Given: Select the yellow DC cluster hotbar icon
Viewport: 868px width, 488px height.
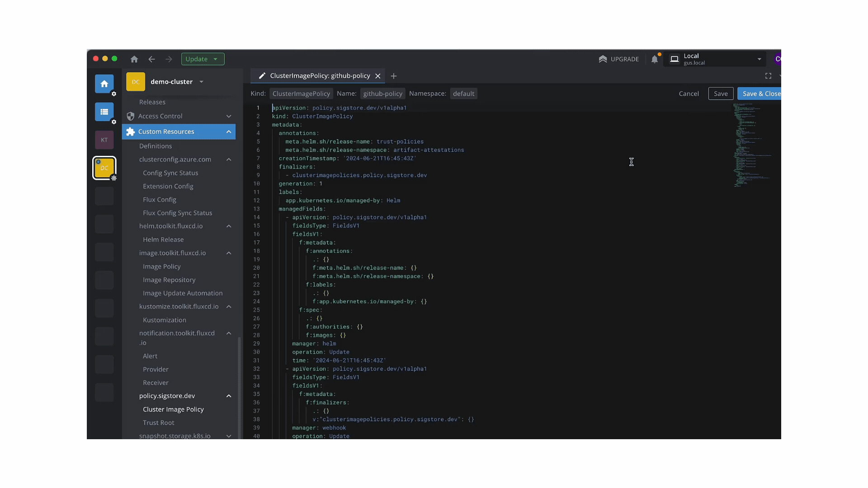Looking at the screenshot, I should [104, 168].
